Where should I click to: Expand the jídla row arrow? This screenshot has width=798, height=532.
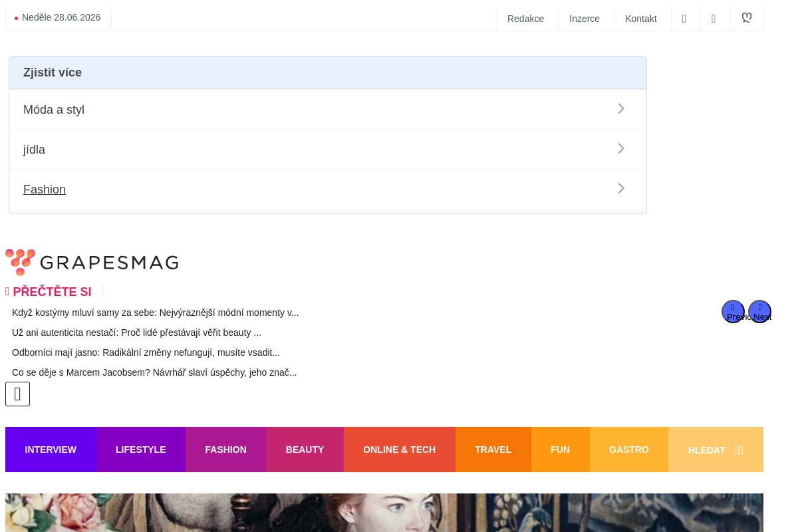coord(621,148)
